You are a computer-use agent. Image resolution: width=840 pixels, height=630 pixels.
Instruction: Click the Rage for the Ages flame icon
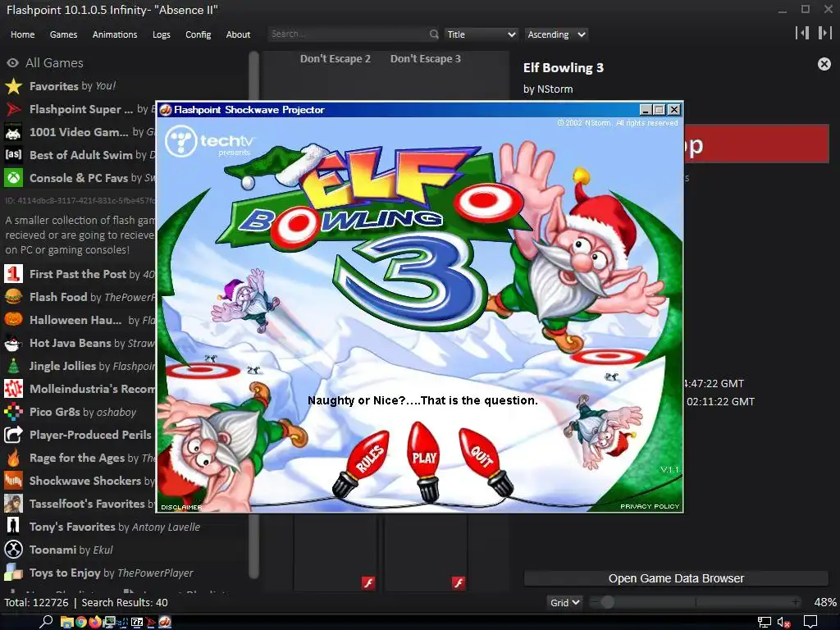click(13, 458)
